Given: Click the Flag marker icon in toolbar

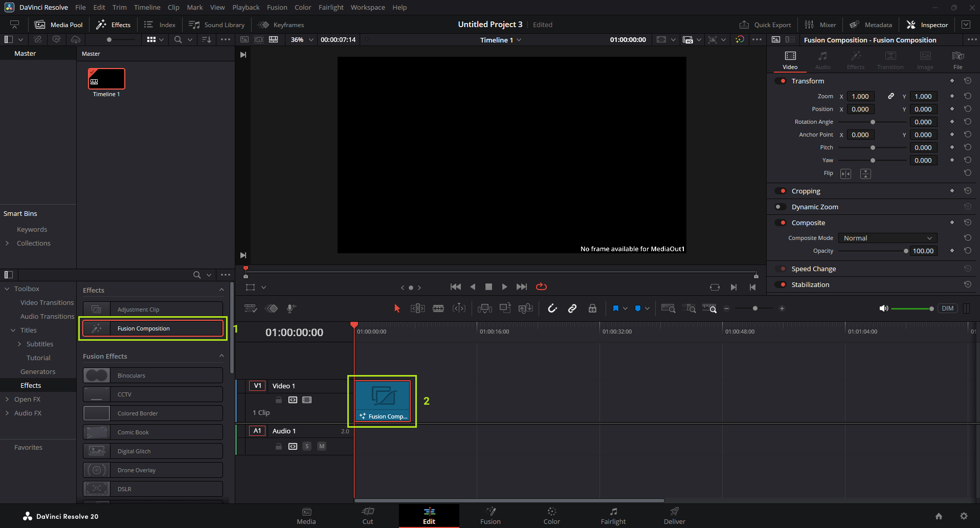Looking at the screenshot, I should 616,309.
